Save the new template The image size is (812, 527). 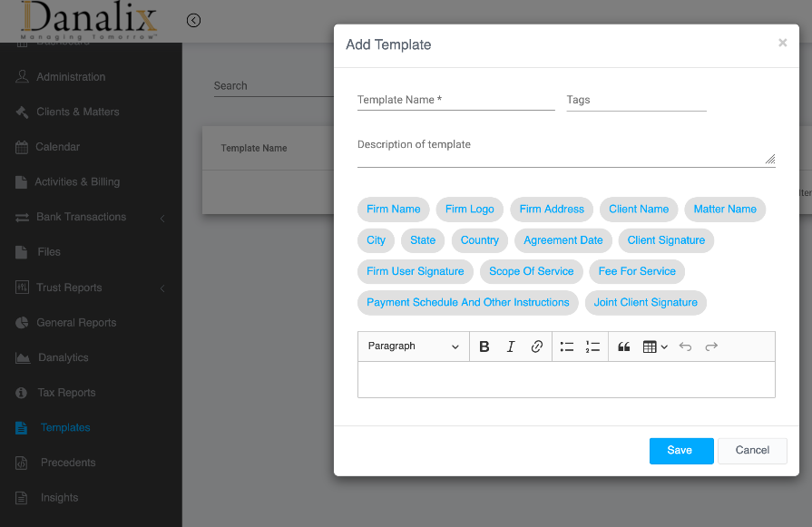click(x=680, y=451)
